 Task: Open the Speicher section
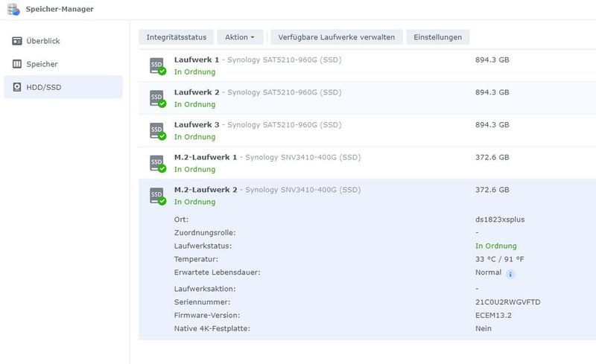tap(63, 64)
